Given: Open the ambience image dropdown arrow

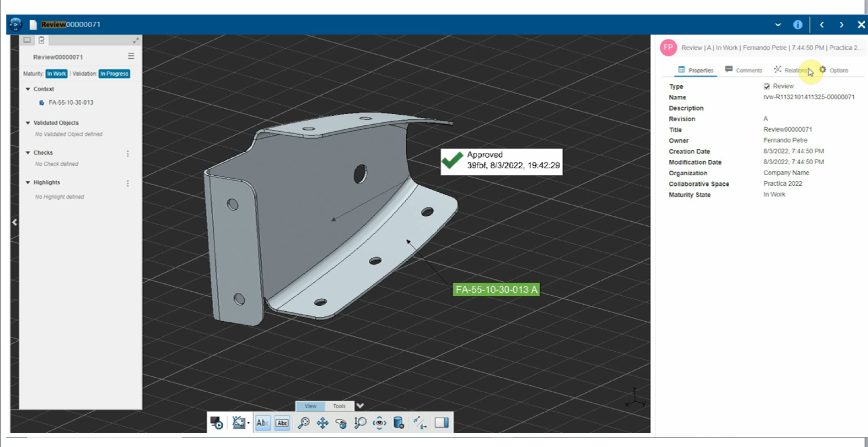Looking at the screenshot, I should [x=248, y=423].
